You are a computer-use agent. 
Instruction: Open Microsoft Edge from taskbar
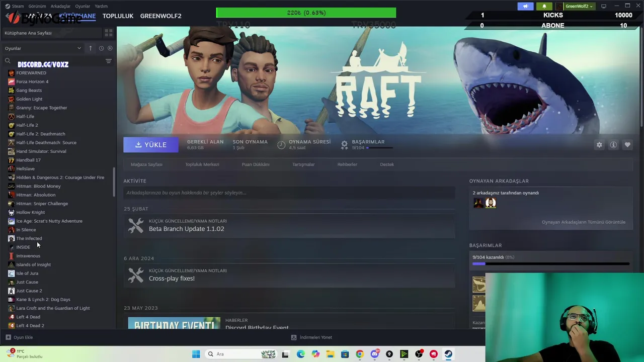pos(300,354)
